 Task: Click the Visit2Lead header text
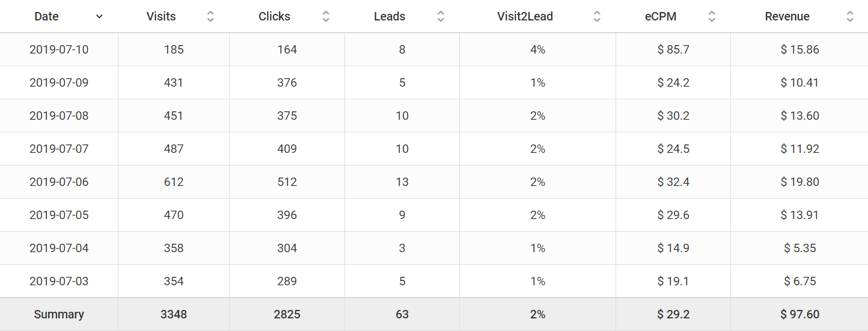(525, 17)
